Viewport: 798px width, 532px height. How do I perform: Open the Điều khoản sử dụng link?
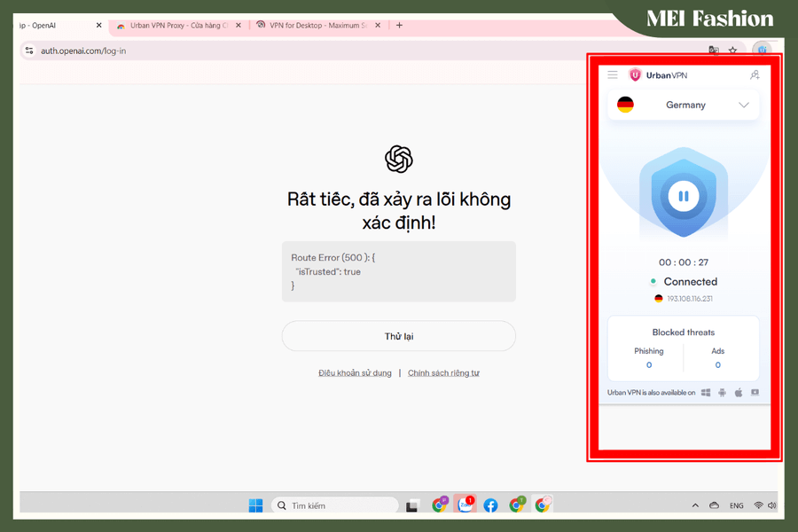tap(355, 373)
